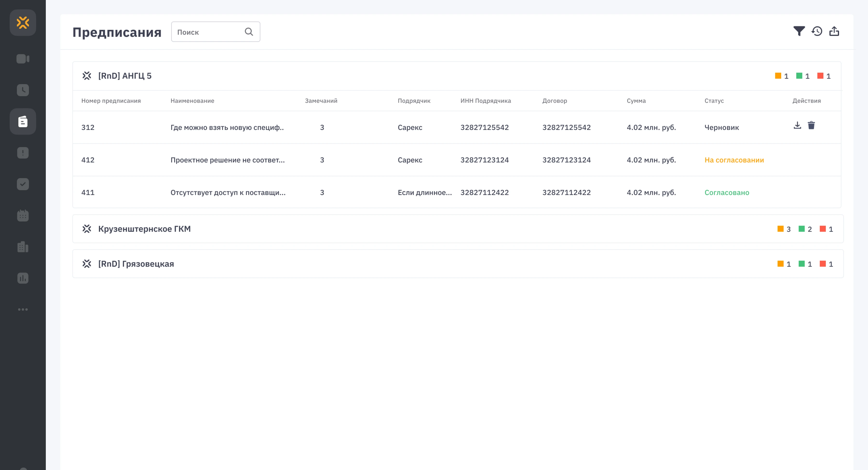Delete prescription 312 with trash icon
This screenshot has width=868, height=470.
(811, 125)
